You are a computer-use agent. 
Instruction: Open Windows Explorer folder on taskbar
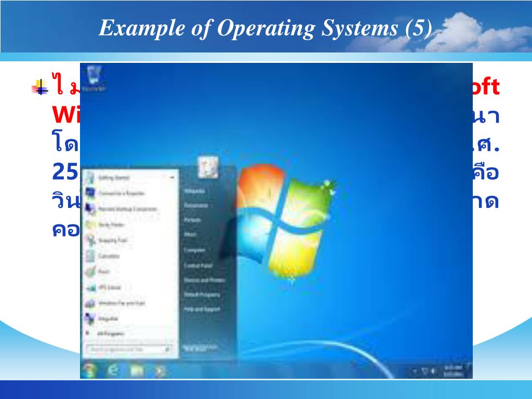137,370
